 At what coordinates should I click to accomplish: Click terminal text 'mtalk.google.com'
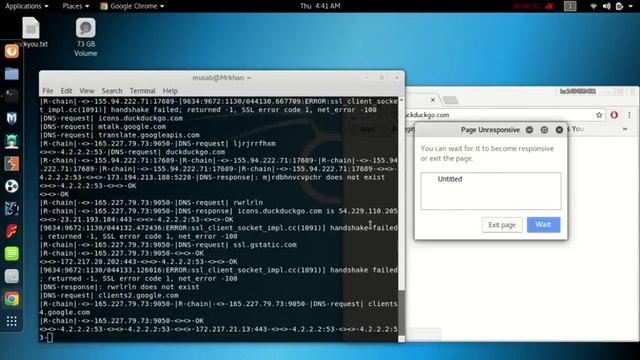click(132, 127)
